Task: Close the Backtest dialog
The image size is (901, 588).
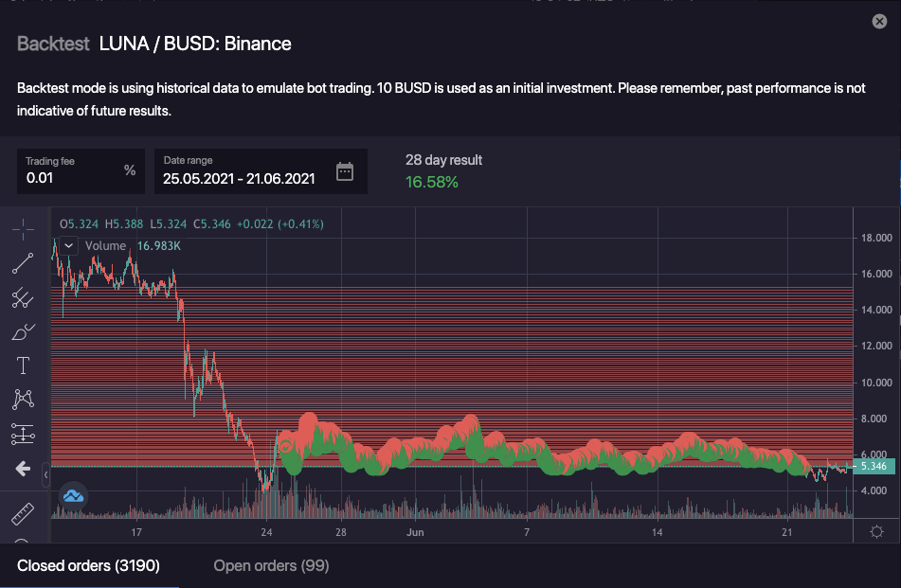Action: click(878, 22)
